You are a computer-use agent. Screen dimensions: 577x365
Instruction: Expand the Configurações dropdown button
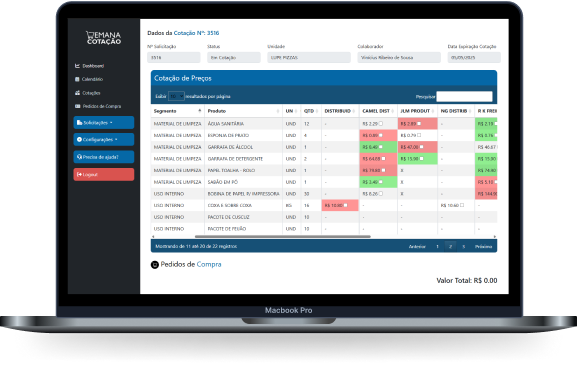(x=104, y=139)
